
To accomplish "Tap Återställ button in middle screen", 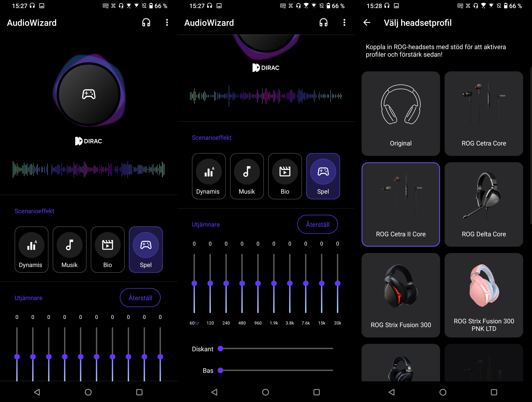I will [317, 224].
